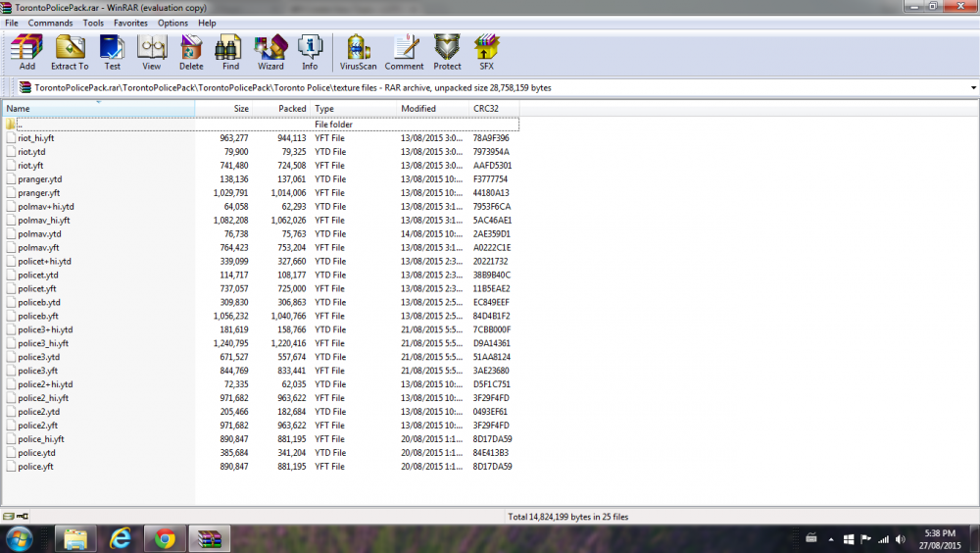Open the Tools menu

pos(93,23)
